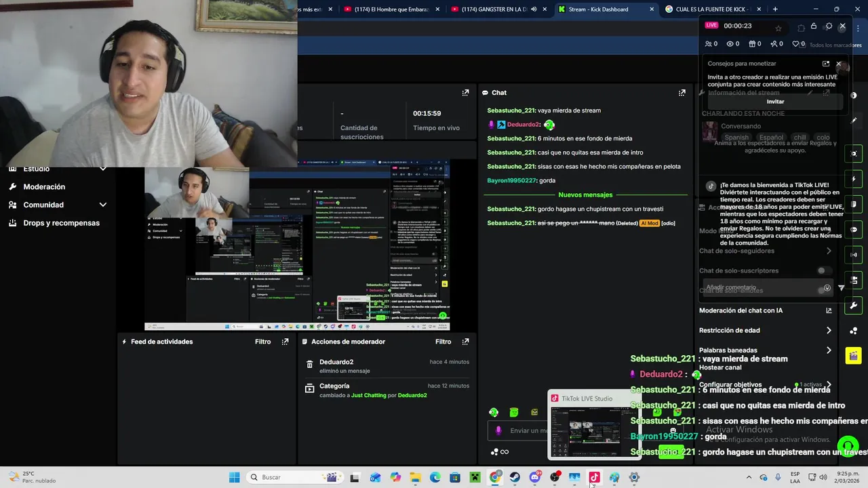Mute the GANGSTER EN LA D tab audio

(534, 9)
